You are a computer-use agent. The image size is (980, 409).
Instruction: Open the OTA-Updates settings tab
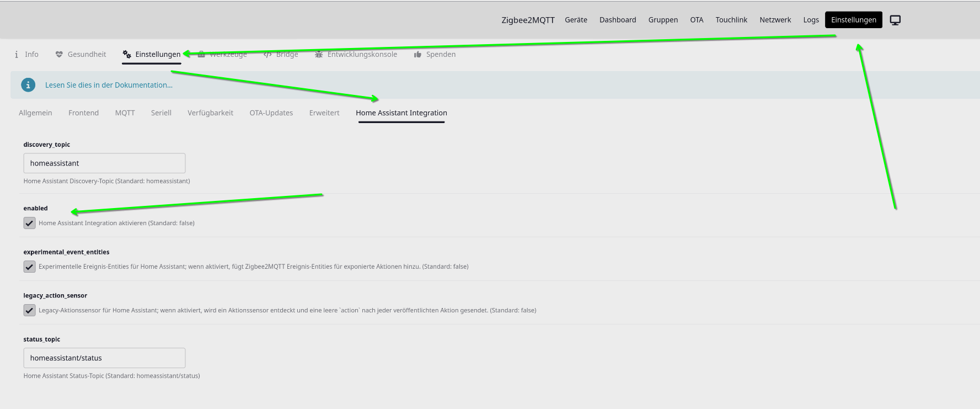pyautogui.click(x=271, y=113)
